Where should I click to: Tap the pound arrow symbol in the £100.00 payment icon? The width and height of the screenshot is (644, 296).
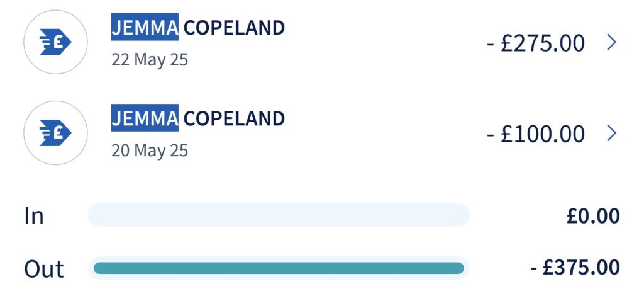tap(56, 133)
